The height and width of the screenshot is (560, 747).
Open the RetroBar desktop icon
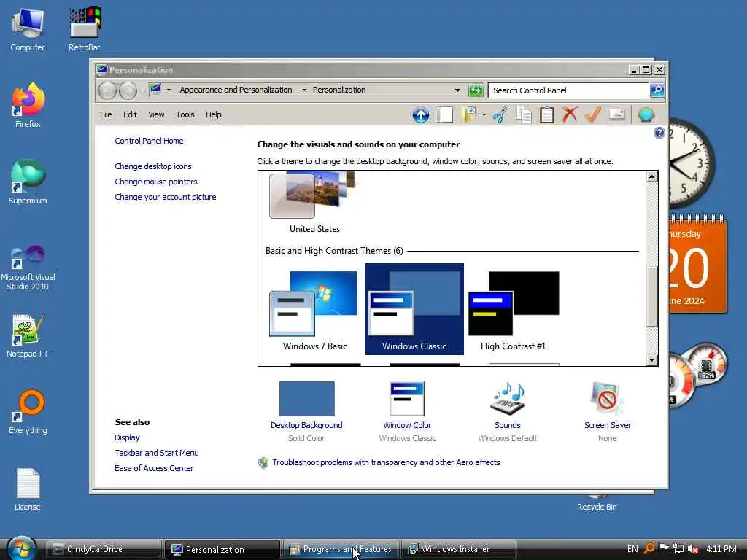(85, 29)
